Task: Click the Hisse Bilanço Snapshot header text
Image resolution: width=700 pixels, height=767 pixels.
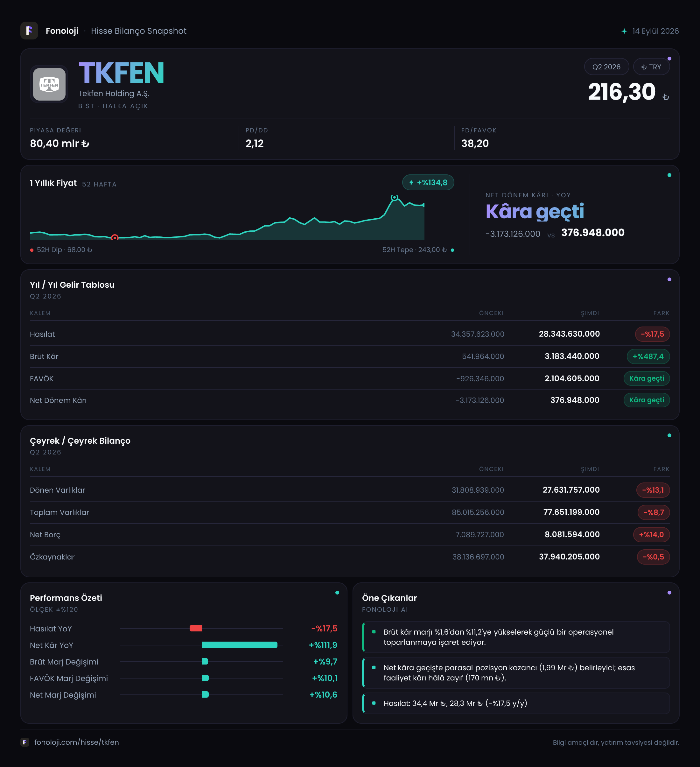Action: [x=138, y=31]
